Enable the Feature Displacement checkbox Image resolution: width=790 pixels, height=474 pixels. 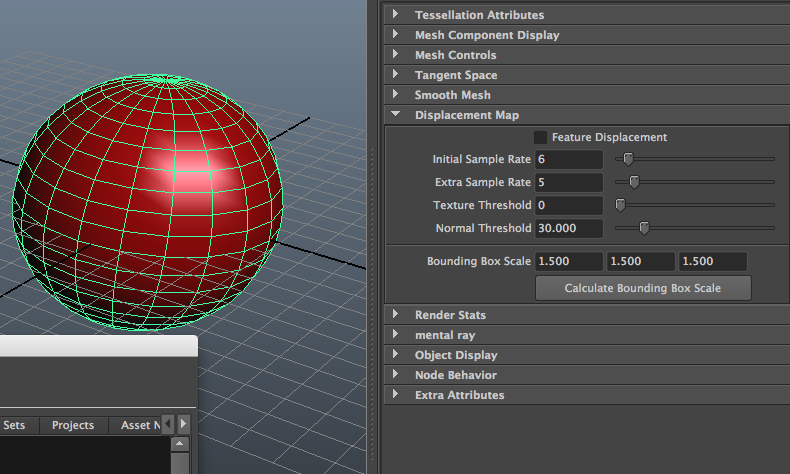(540, 137)
